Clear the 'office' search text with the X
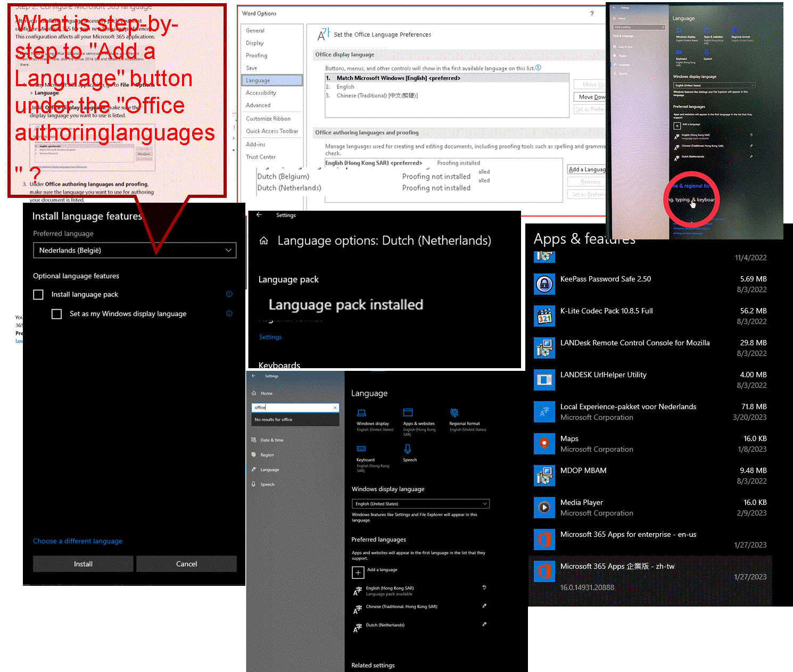The image size is (793, 672). click(x=335, y=408)
